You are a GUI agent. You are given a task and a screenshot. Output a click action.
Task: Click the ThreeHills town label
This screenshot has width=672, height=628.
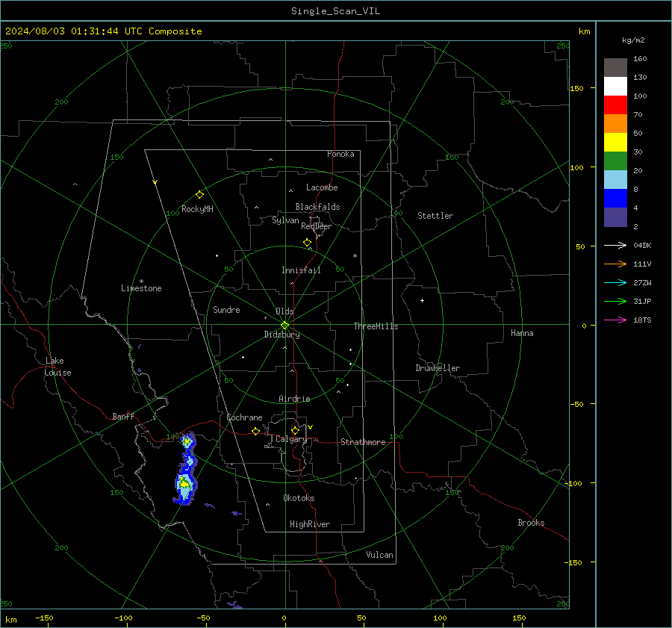tap(376, 326)
